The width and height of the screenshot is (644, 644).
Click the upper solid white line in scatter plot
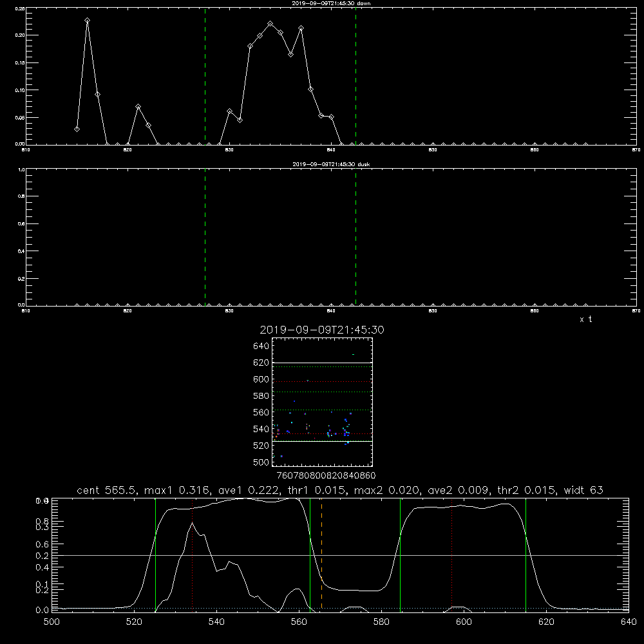322,363
